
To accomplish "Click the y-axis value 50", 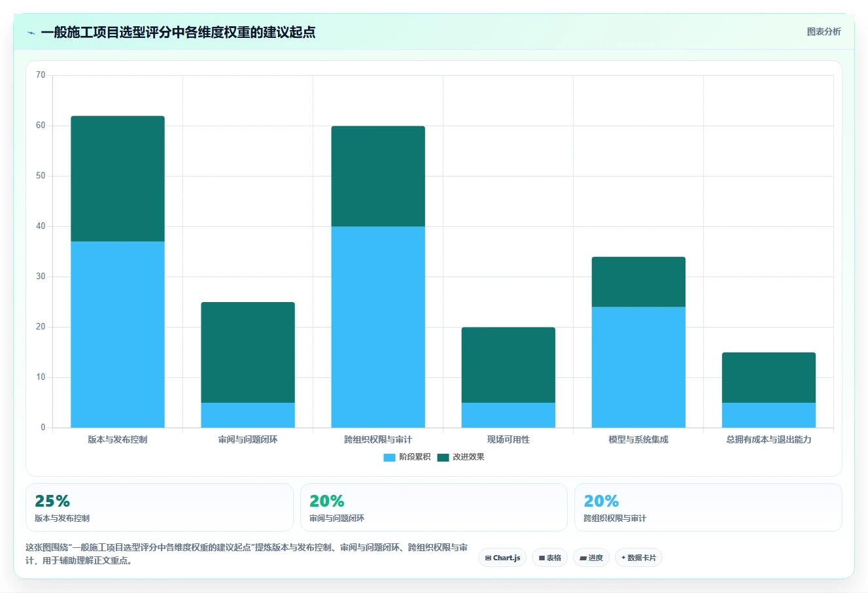I will tap(41, 176).
